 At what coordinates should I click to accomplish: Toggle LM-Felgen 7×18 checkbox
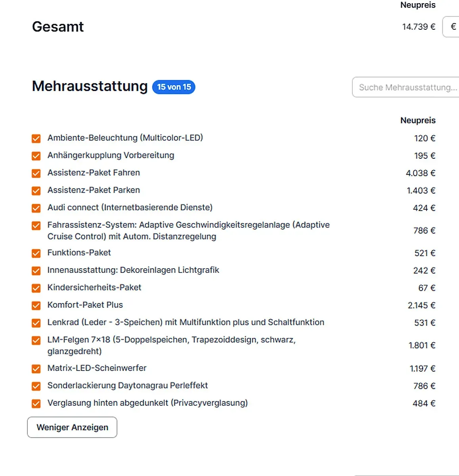pos(36,341)
